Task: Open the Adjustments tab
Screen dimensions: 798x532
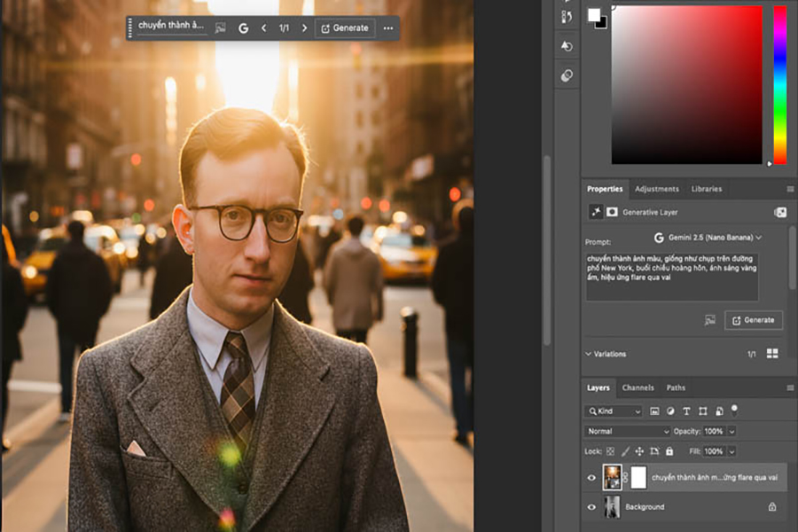Action: 656,189
